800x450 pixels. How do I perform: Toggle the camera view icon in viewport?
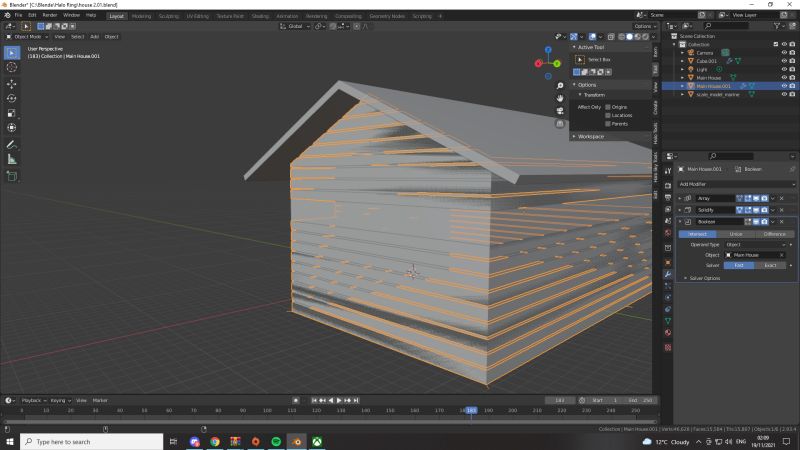click(x=560, y=111)
